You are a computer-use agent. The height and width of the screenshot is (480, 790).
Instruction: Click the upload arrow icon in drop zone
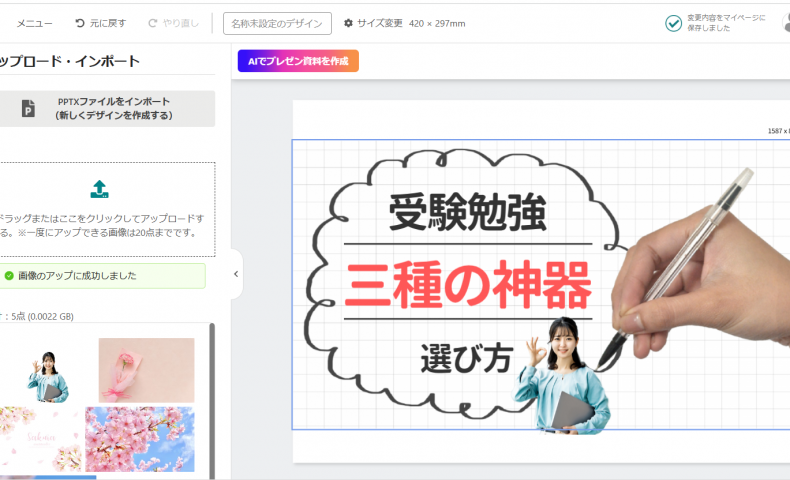[99, 189]
